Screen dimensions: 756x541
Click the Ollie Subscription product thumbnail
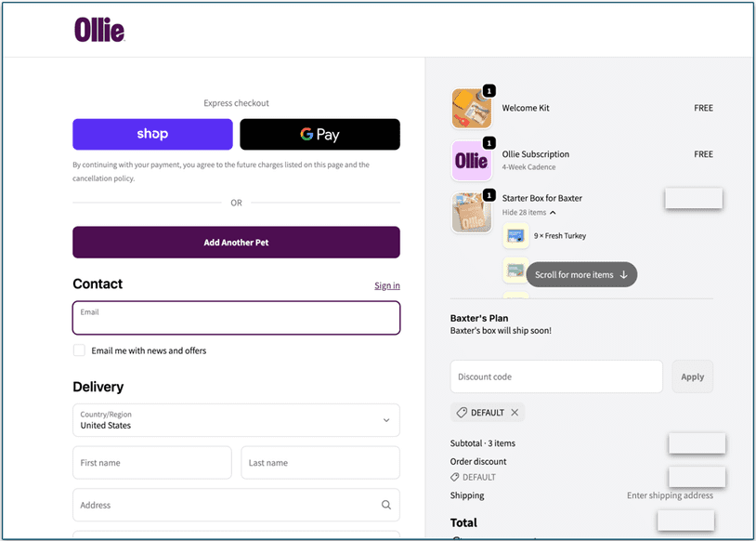pos(472,160)
